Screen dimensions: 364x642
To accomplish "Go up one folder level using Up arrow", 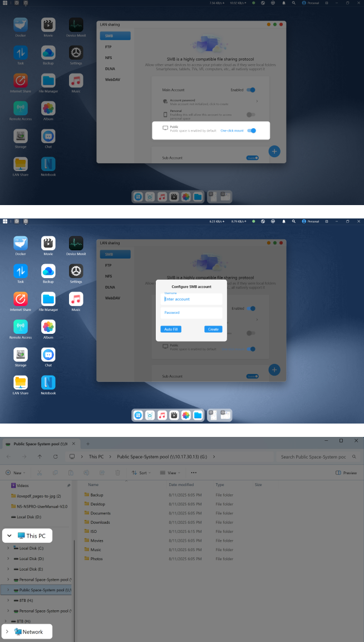I will pos(40,456).
